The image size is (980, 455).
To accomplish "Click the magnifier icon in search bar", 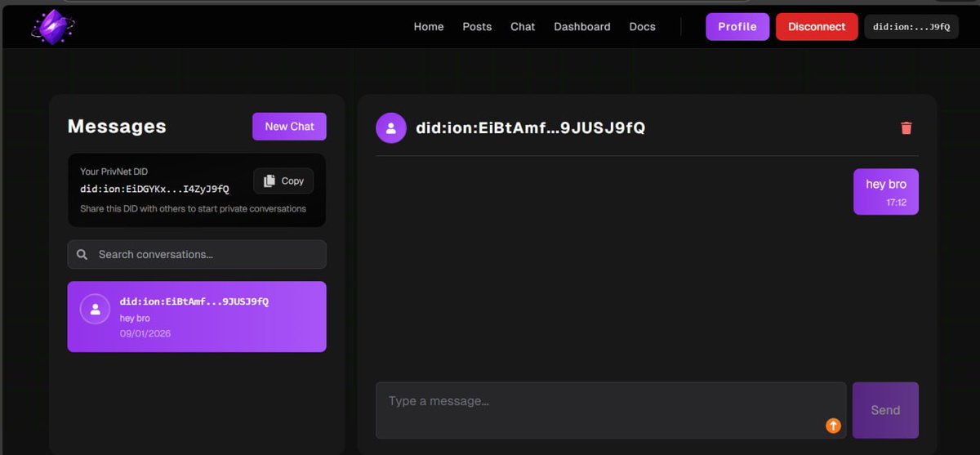I will pos(82,254).
